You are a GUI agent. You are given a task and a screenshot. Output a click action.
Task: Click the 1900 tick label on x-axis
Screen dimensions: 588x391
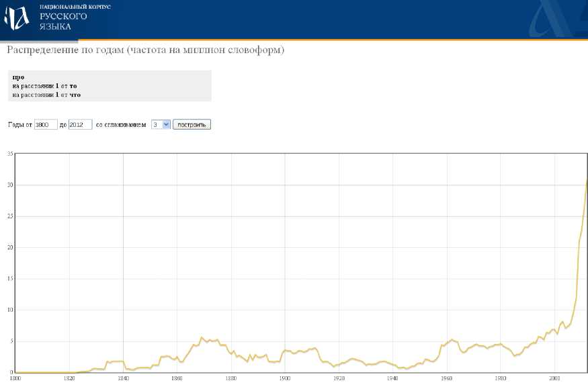point(284,379)
